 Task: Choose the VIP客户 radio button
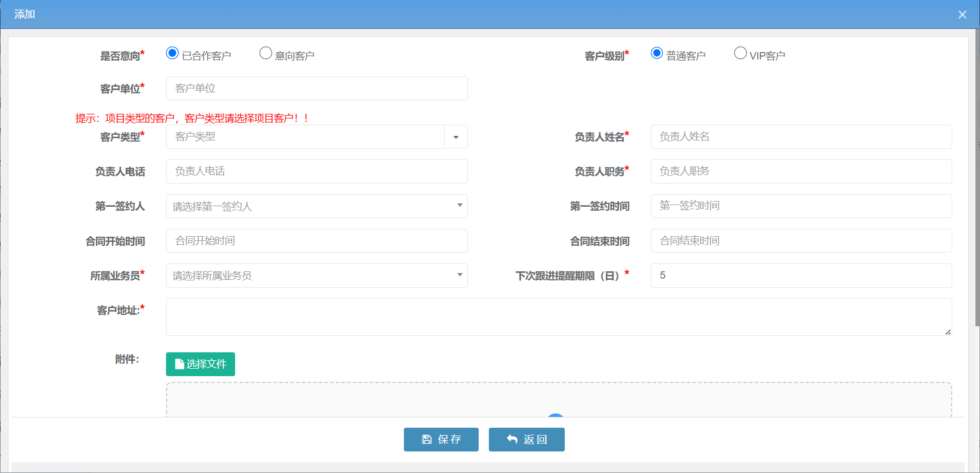740,53
